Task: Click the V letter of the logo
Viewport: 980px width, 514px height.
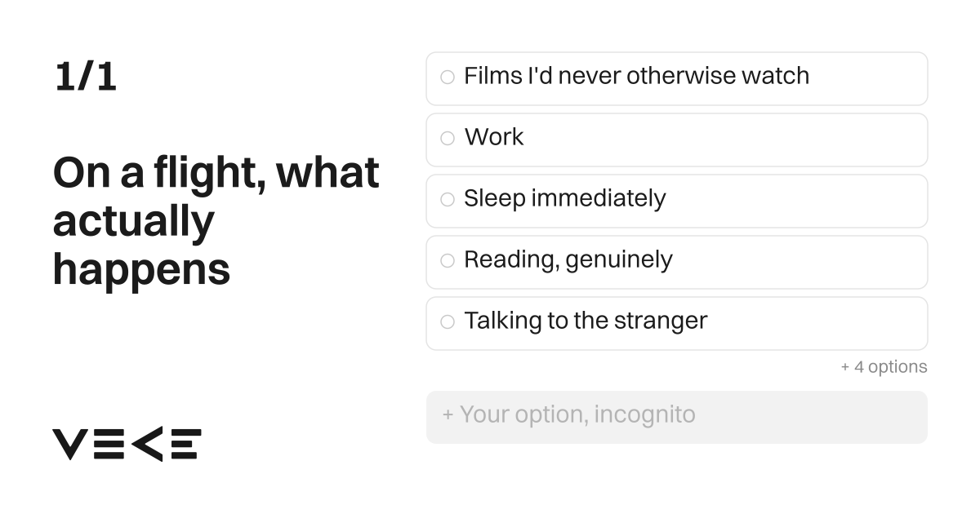Action: [70, 444]
